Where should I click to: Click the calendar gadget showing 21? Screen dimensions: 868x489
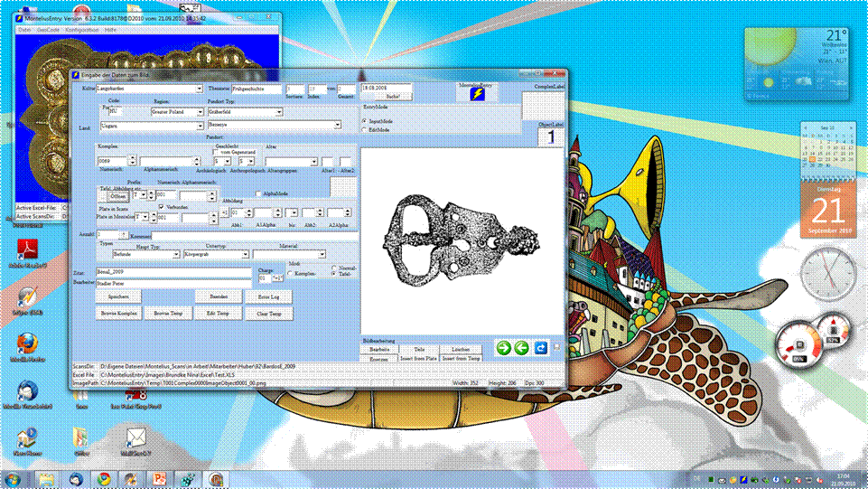tap(827, 210)
